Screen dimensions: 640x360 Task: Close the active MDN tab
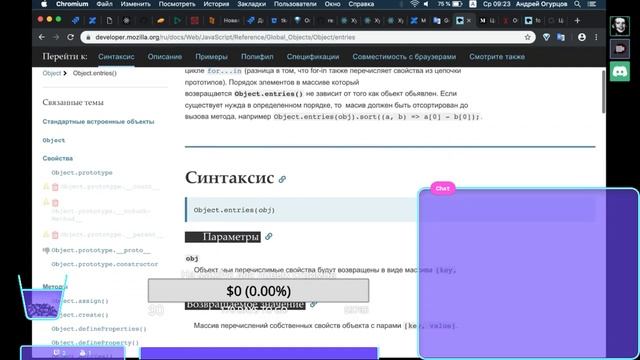pyautogui.click(x=469, y=20)
